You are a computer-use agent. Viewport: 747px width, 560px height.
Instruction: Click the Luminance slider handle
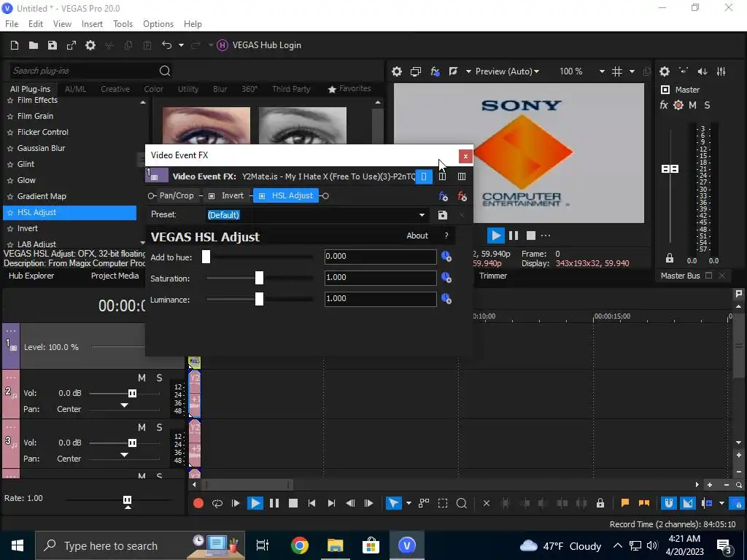coord(259,299)
